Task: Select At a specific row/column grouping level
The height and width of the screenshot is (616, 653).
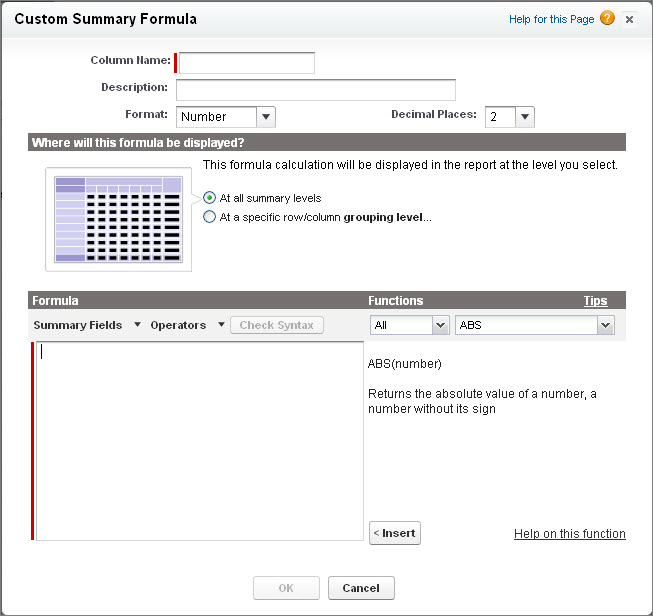Action: 209,217
